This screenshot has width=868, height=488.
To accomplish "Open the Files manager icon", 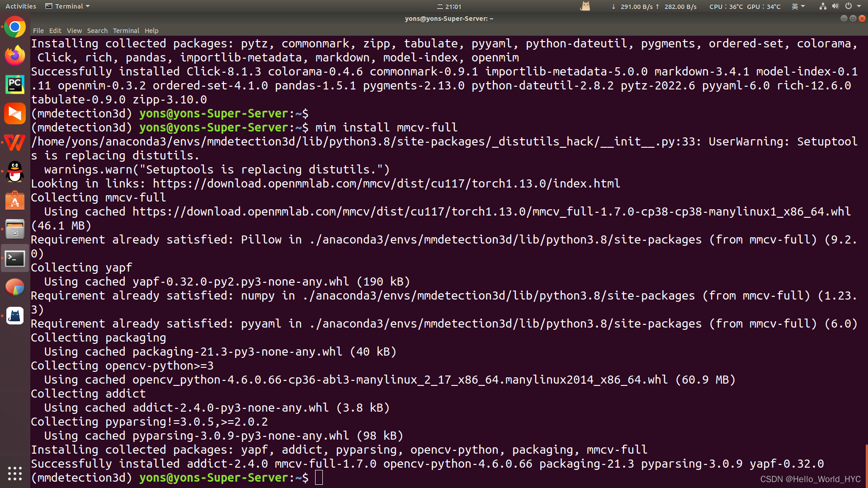I will click(15, 230).
